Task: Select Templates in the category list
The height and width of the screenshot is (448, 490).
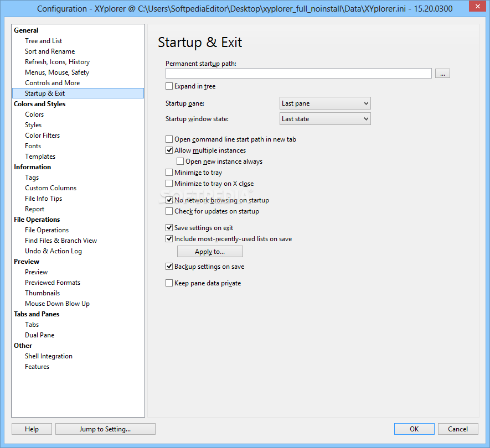Action: click(40, 157)
